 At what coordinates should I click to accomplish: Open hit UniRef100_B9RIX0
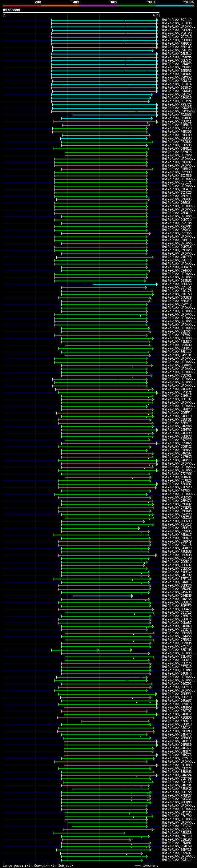tap(177, 50)
